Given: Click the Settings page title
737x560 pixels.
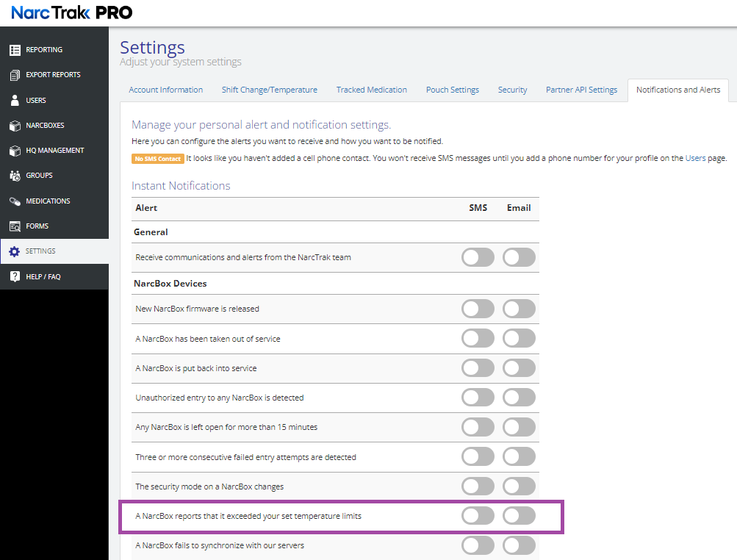Looking at the screenshot, I should tap(152, 48).
